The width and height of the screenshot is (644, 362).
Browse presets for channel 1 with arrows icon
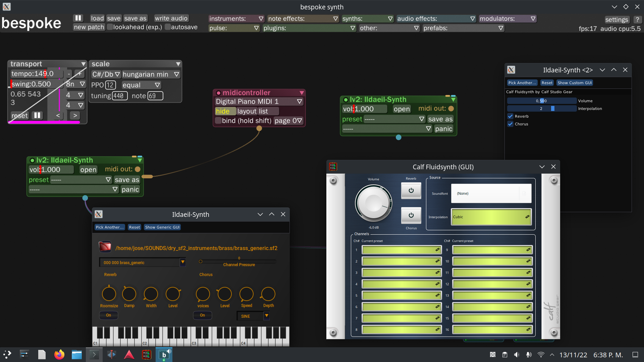pos(437,250)
